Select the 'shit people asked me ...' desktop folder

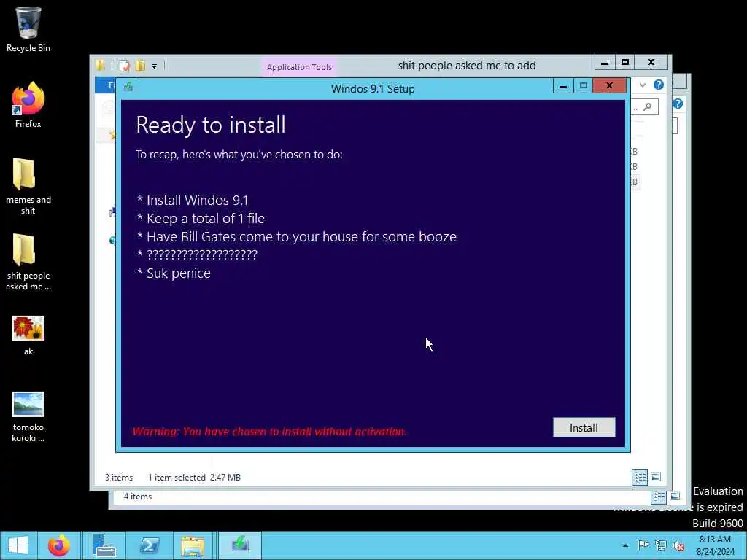point(28,262)
